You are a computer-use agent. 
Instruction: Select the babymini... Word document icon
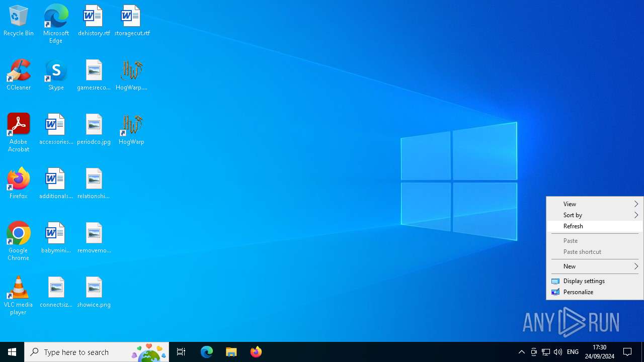click(x=56, y=238)
